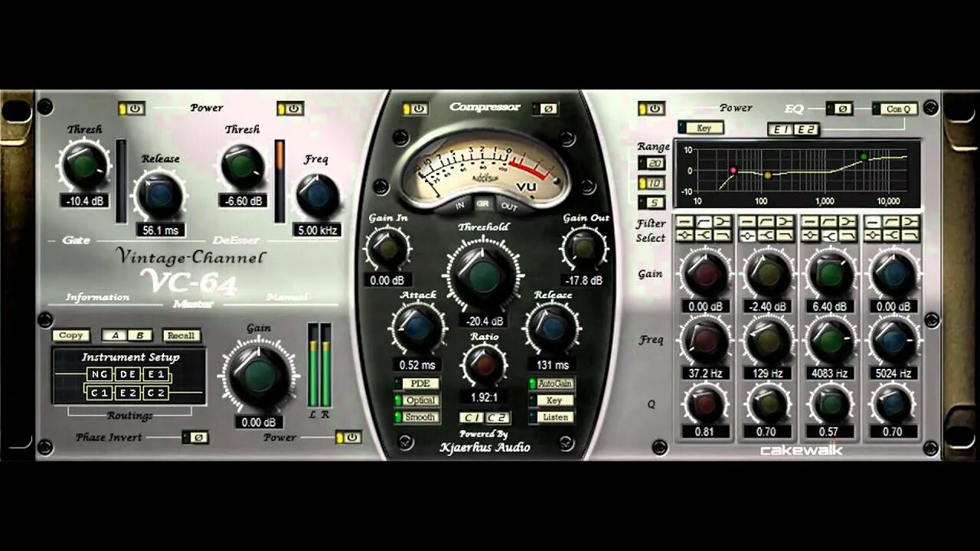The image size is (980, 551).
Task: Toggle Smooth compressor mode
Action: [417, 417]
